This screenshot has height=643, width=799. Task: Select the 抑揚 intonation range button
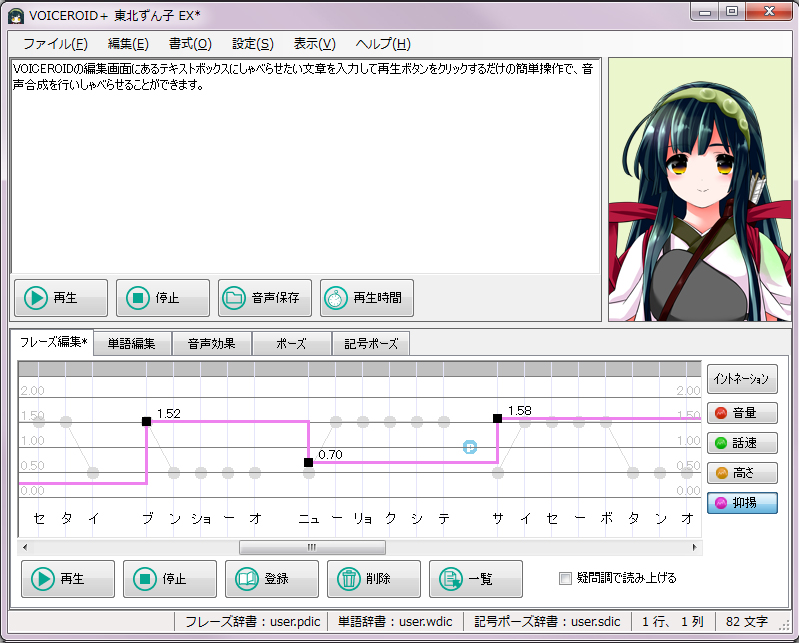[742, 503]
